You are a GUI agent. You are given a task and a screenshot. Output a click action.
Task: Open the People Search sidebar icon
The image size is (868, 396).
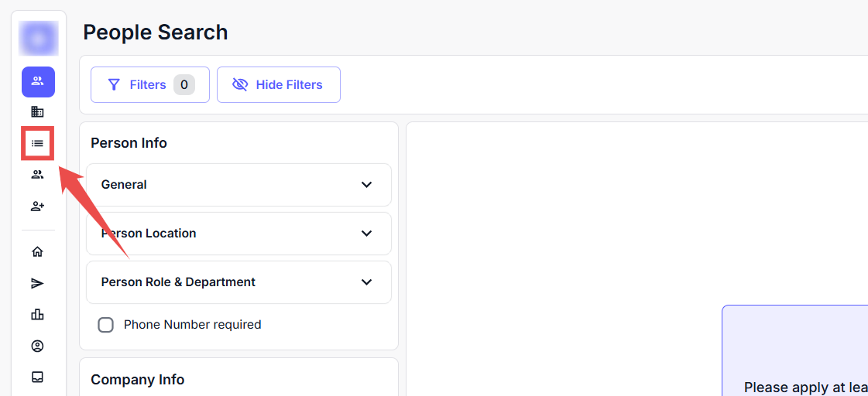tap(38, 81)
